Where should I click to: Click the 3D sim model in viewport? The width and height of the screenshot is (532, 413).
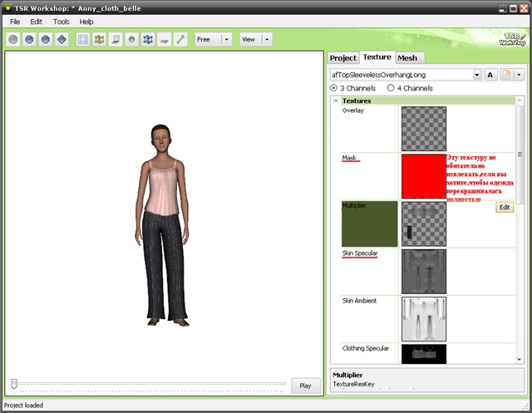point(162,225)
